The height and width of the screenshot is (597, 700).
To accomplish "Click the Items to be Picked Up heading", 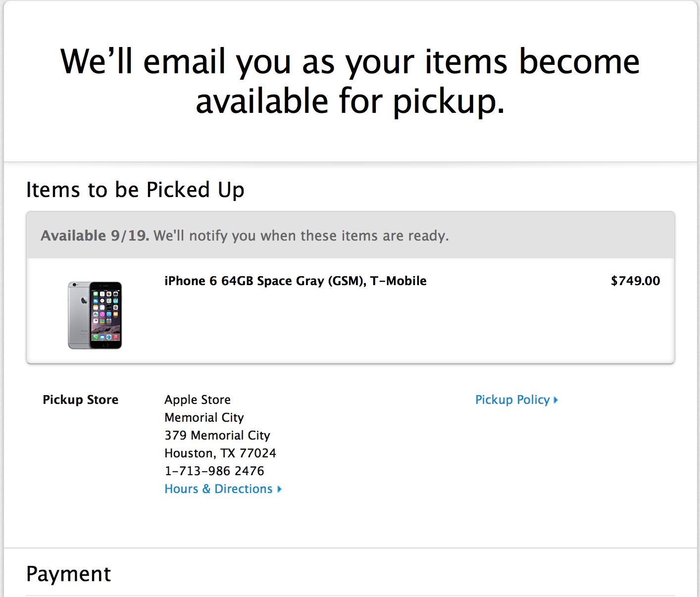I will [x=135, y=190].
